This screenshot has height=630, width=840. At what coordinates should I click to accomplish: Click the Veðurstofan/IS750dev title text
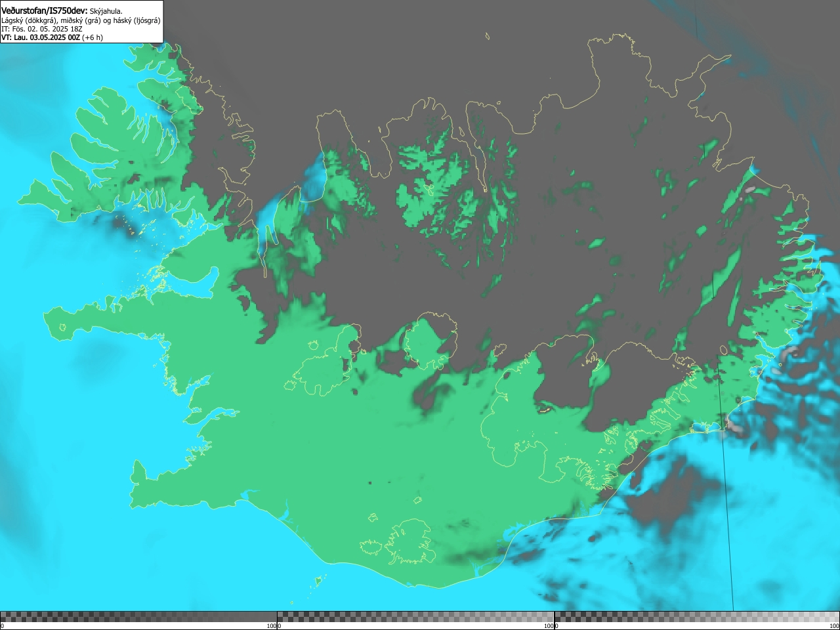click(44, 10)
